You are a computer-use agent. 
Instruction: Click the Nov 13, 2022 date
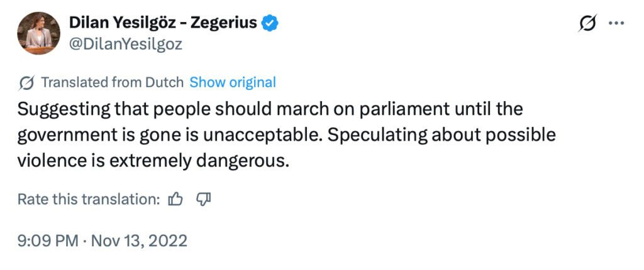[141, 240]
